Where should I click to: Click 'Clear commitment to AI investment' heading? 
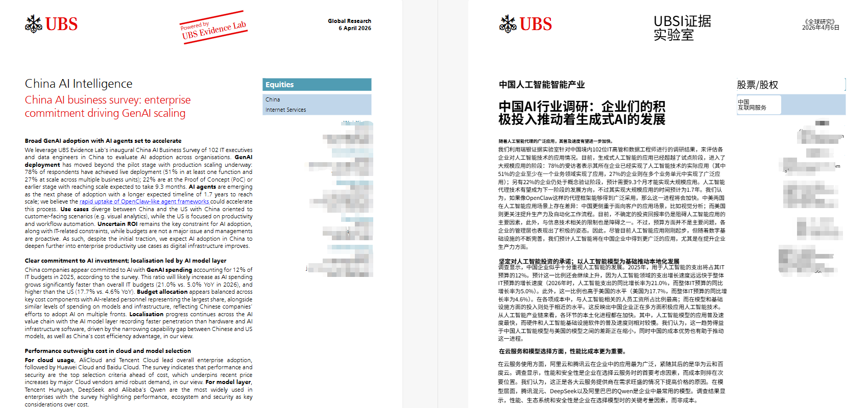click(126, 261)
